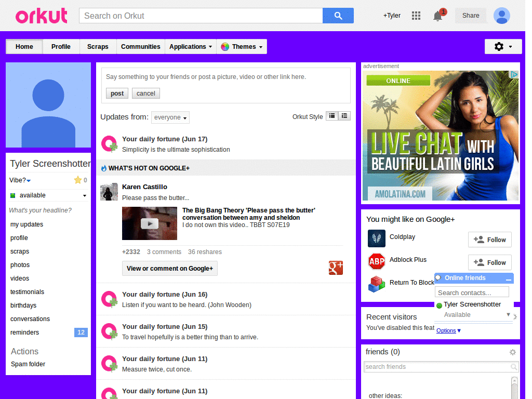Click the reminders count badge 12
This screenshot has height=399, width=532.
click(81, 332)
